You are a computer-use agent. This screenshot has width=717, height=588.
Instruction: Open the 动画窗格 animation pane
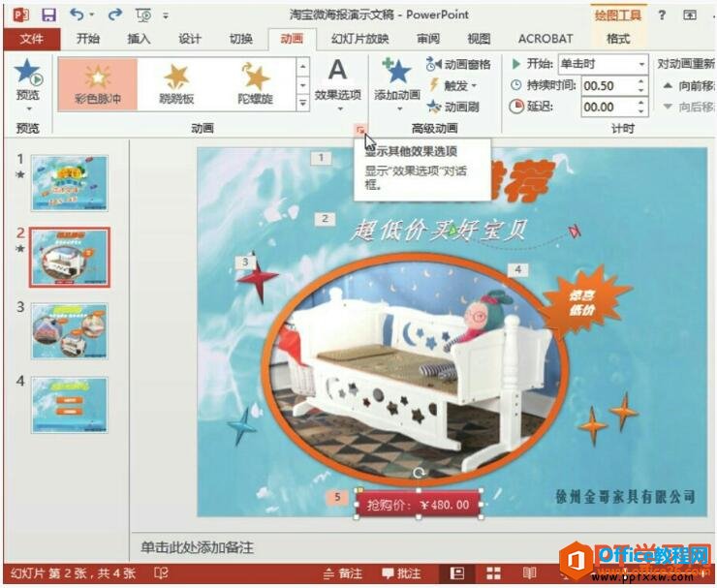pyautogui.click(x=458, y=65)
